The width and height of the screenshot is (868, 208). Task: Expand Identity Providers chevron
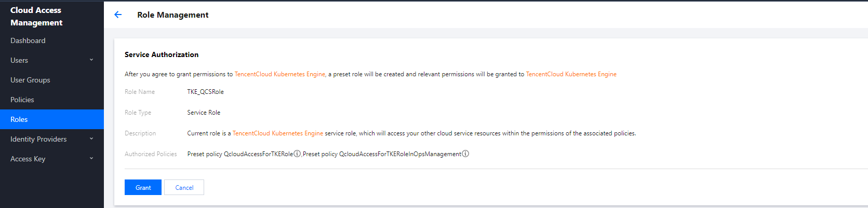91,139
